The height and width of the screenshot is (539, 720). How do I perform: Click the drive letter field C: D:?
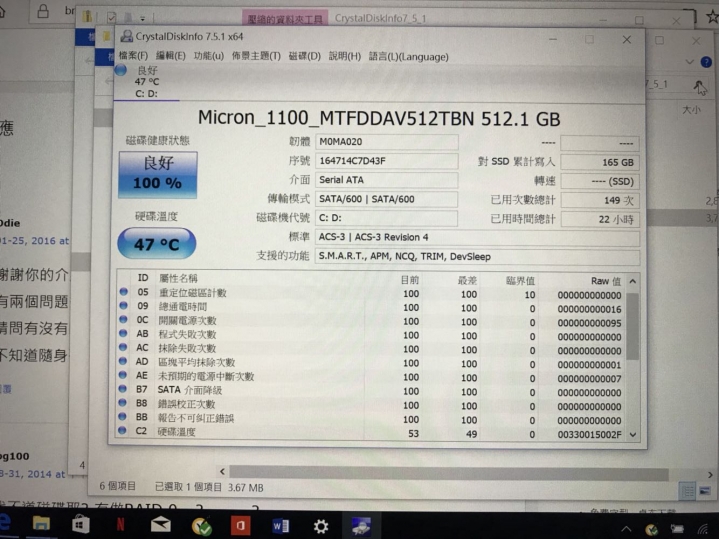click(x=386, y=218)
